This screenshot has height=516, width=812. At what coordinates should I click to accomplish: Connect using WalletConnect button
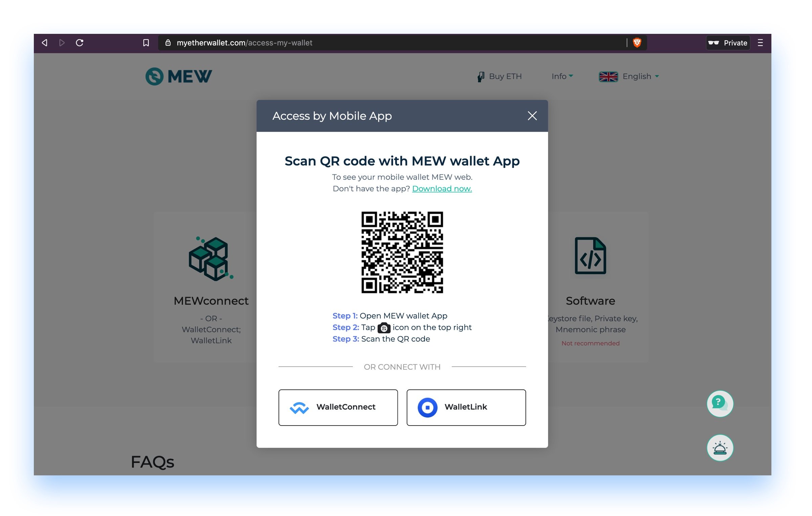click(338, 407)
